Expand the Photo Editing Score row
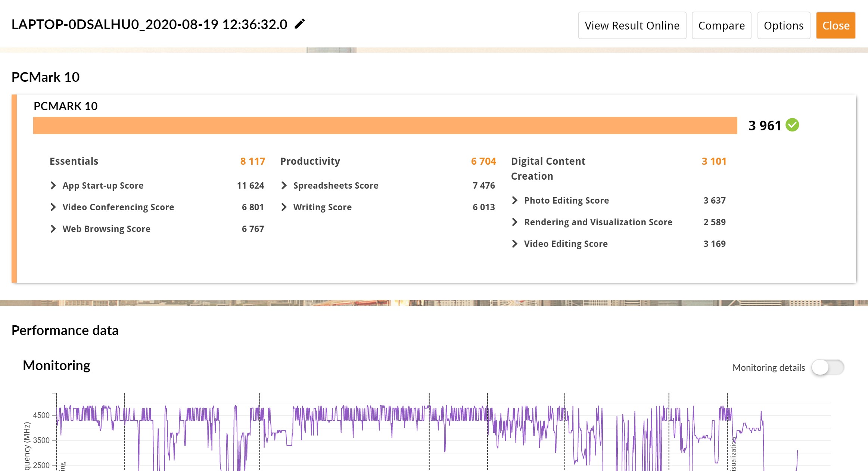This screenshot has height=471, width=868. 514,200
